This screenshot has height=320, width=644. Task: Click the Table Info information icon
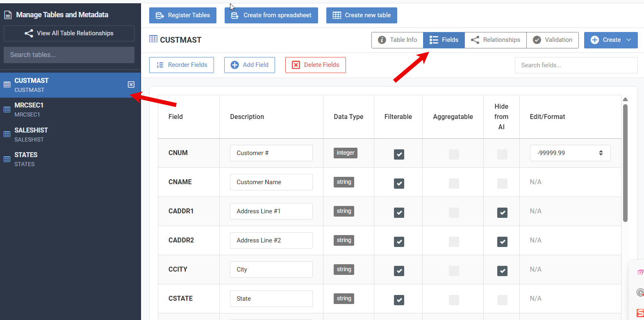[382, 40]
